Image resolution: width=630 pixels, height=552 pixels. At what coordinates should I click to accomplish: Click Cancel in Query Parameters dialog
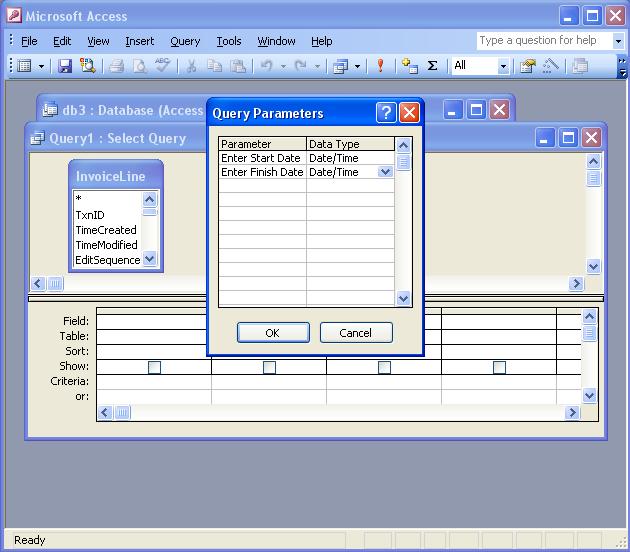[356, 333]
